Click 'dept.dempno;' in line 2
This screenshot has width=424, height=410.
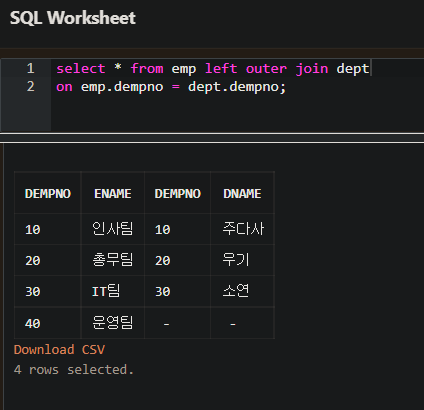237,87
